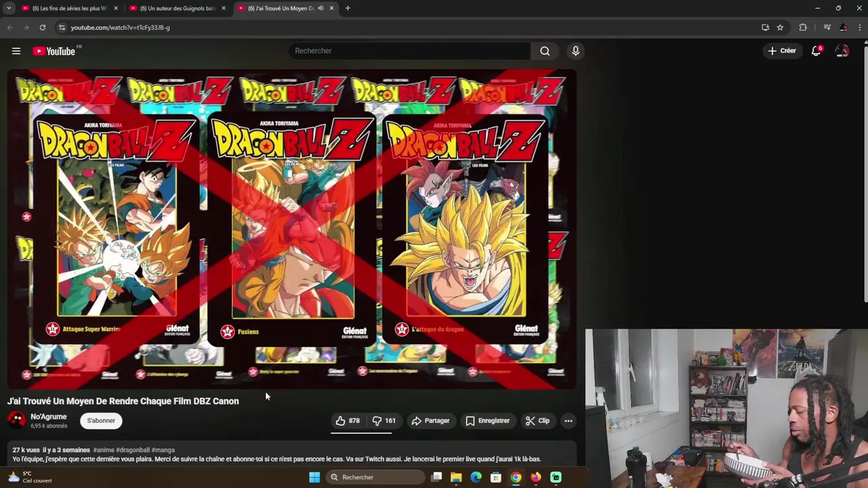Close the 'J'ai Trouvé Un Moyen' tab

[x=332, y=8]
